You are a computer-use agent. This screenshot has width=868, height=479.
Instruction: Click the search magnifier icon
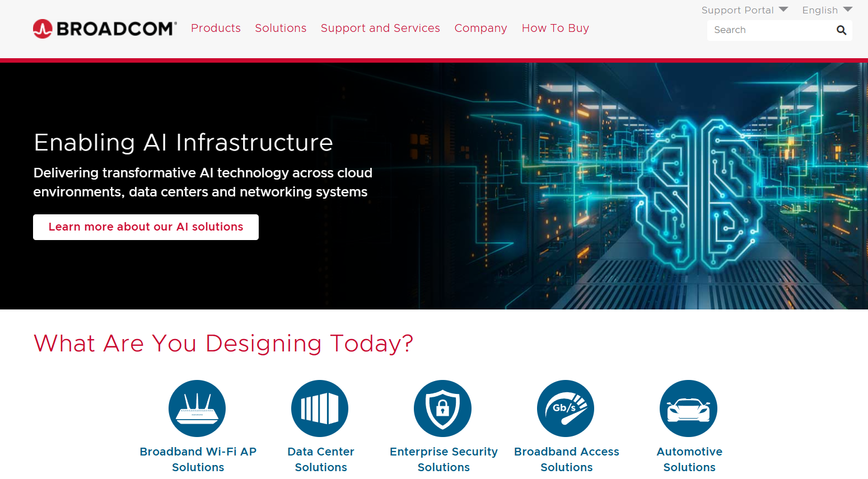(x=841, y=30)
